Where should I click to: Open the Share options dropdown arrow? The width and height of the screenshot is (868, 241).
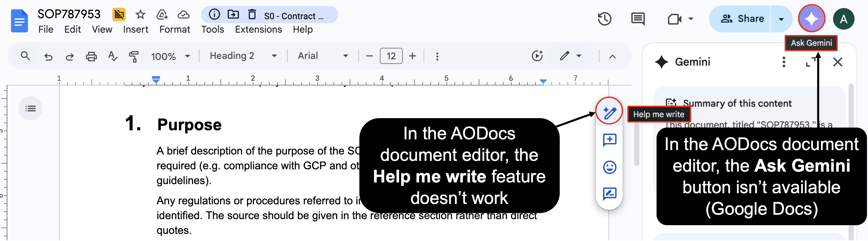781,19
